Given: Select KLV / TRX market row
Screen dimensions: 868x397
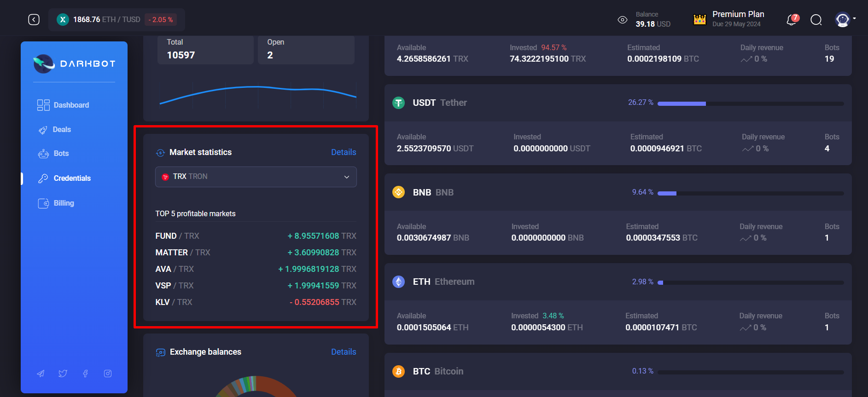Looking at the screenshot, I should [x=256, y=302].
